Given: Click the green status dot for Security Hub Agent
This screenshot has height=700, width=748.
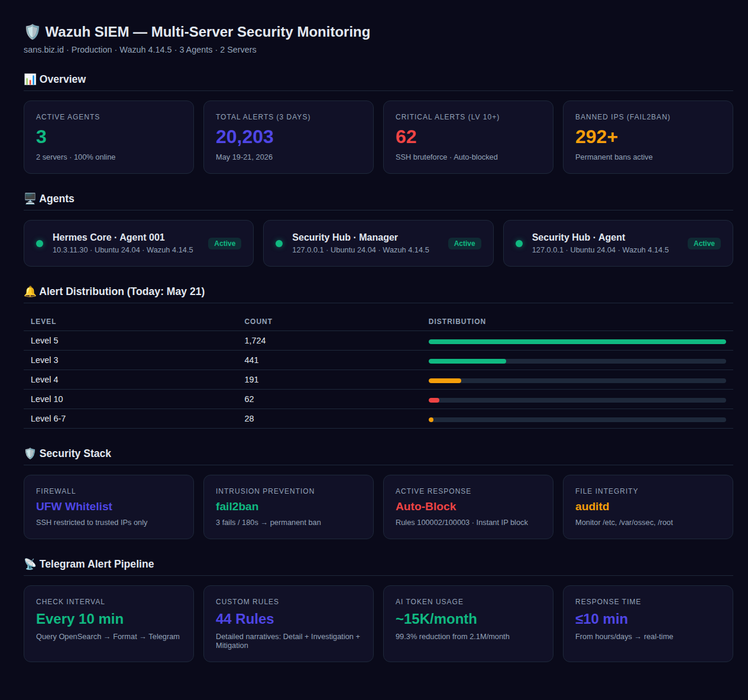Looking at the screenshot, I should pos(519,244).
